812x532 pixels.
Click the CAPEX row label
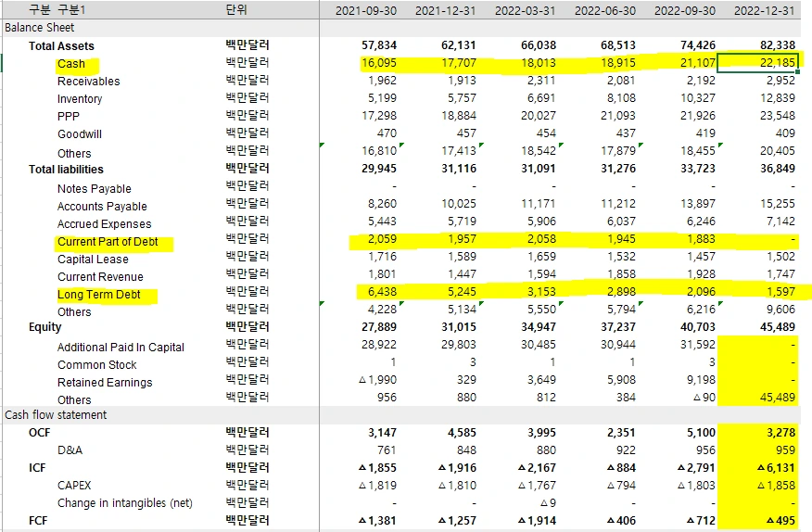tap(74, 486)
